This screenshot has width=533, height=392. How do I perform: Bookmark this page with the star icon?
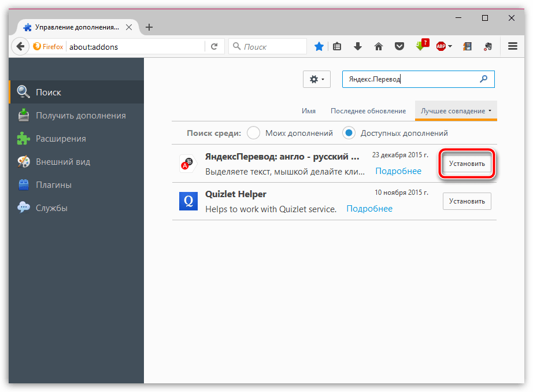point(319,46)
